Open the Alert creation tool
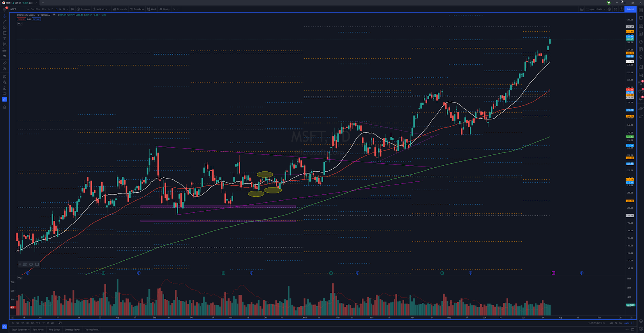The height and width of the screenshot is (333, 644). (151, 9)
